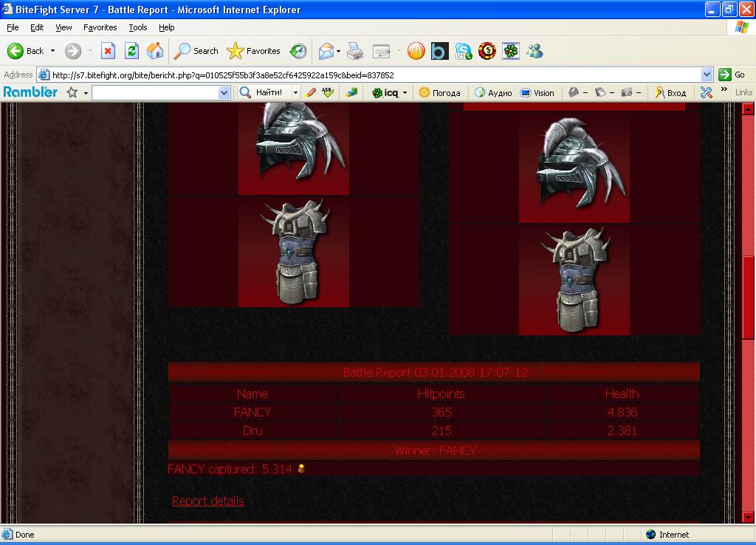Open the Favorites pane with the star
This screenshot has height=545, width=756.
click(253, 51)
